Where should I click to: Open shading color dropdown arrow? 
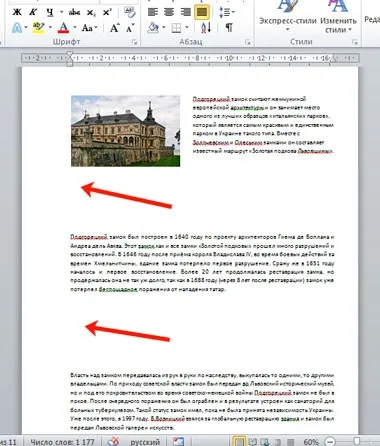click(x=164, y=28)
